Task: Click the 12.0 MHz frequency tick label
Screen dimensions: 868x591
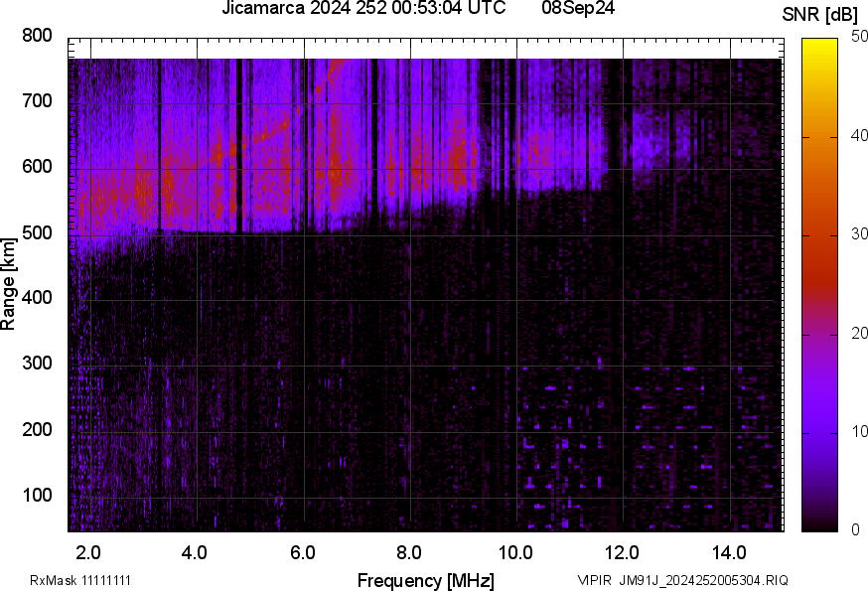Action: click(623, 552)
